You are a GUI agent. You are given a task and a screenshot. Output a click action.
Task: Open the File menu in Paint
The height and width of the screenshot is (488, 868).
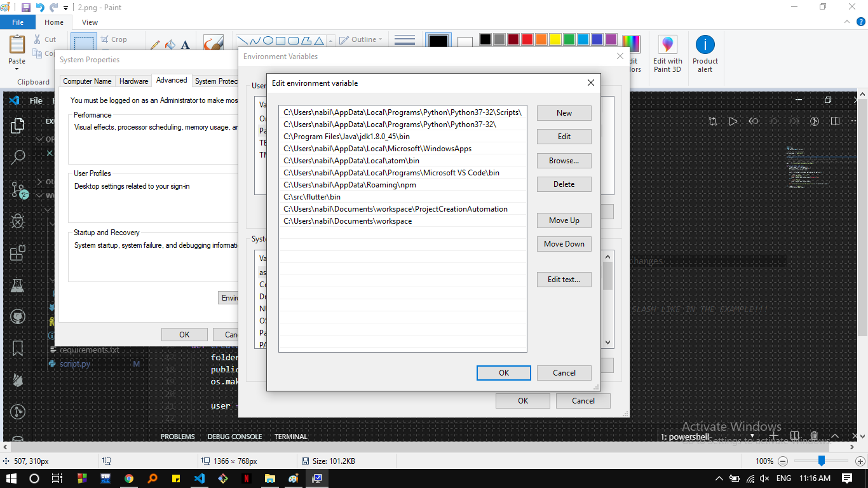tap(18, 22)
